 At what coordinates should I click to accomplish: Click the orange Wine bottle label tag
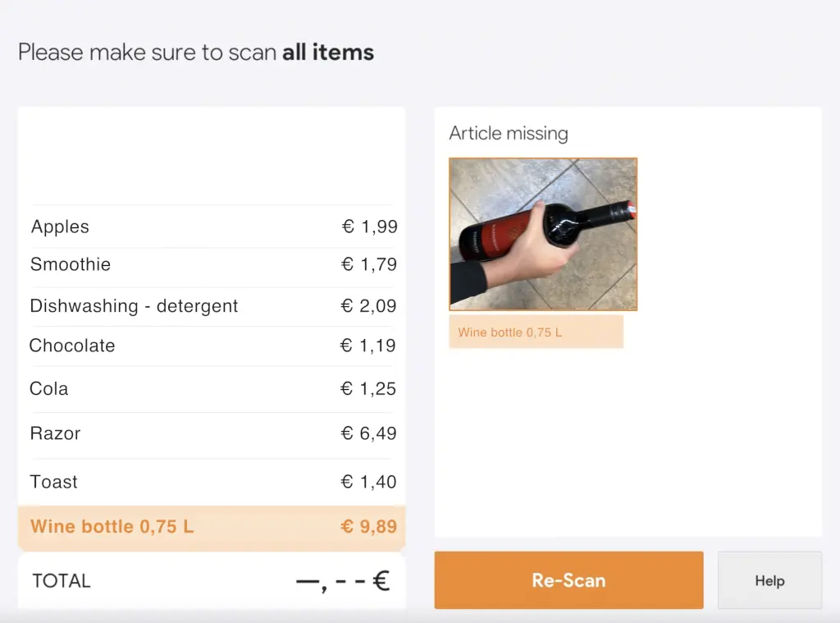[536, 332]
